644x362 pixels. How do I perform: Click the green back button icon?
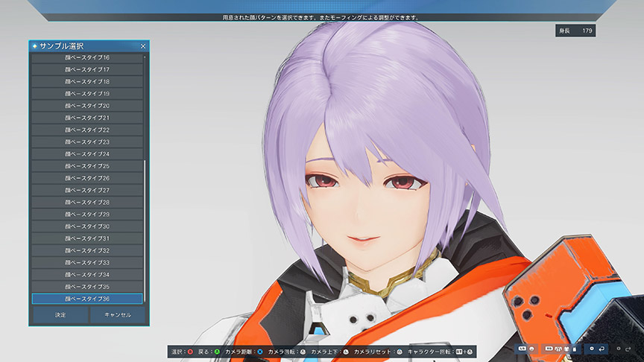coord(216,351)
